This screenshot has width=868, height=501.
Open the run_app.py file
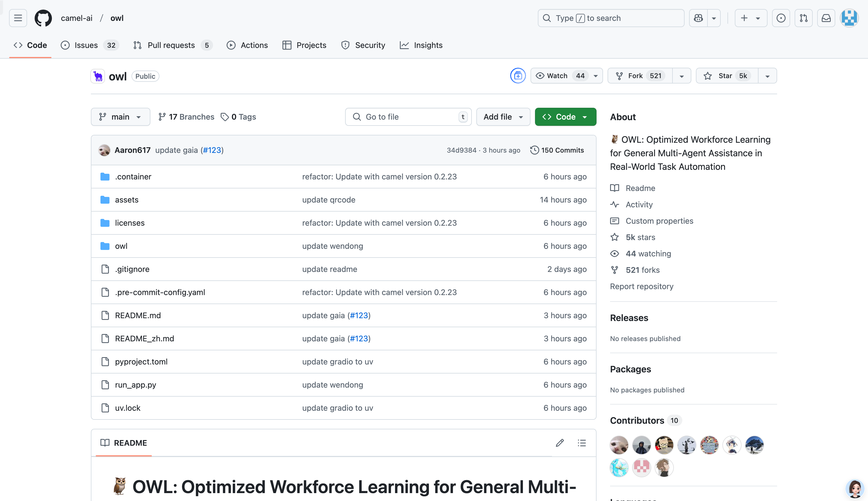(x=136, y=385)
